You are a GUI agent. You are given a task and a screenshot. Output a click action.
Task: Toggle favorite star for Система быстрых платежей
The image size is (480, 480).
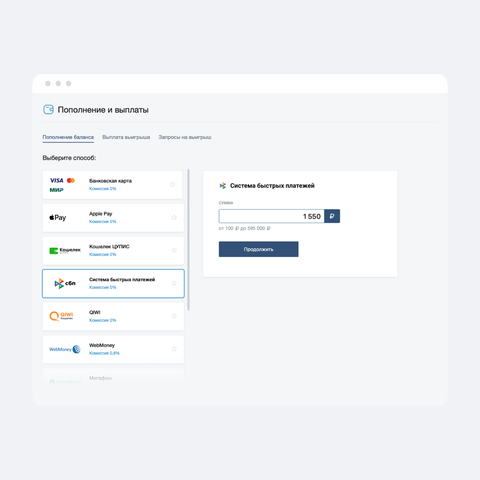point(174,283)
